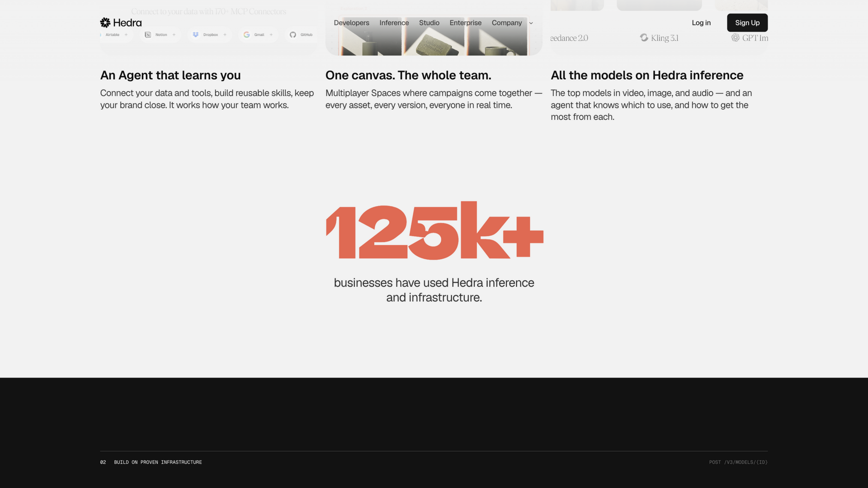This screenshot has height=488, width=868.
Task: Click the 'BUILD ON PROVEN INFRASTRUCTURE' label
Action: tap(158, 462)
